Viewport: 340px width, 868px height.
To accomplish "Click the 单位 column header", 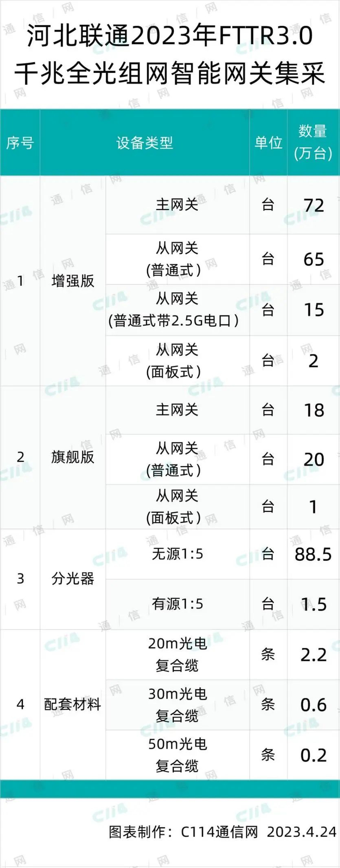I will pyautogui.click(x=268, y=142).
